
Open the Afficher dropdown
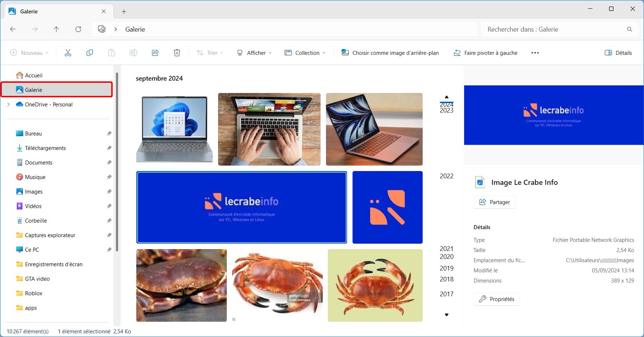click(254, 53)
